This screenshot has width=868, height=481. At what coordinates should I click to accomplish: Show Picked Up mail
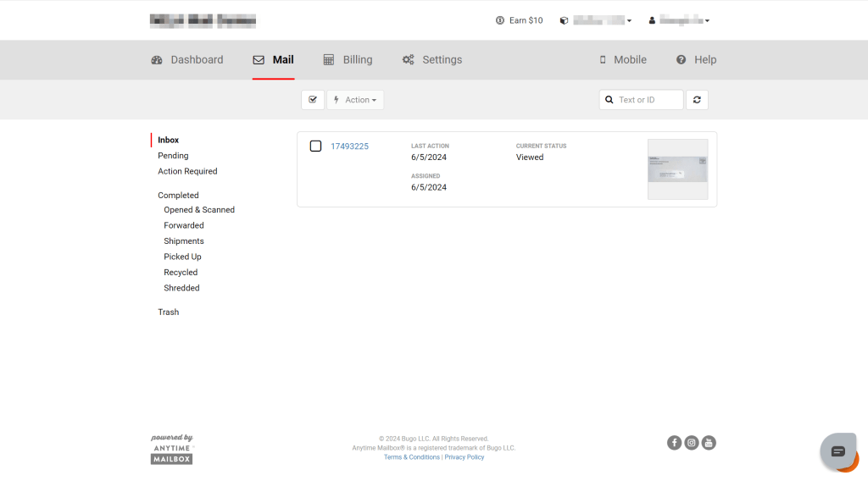pyautogui.click(x=183, y=257)
